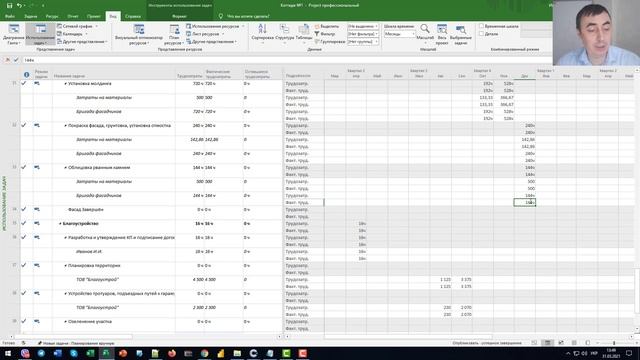The width and height of the screenshot is (640, 360).
Task: Open Календарь view
Action: point(72,34)
